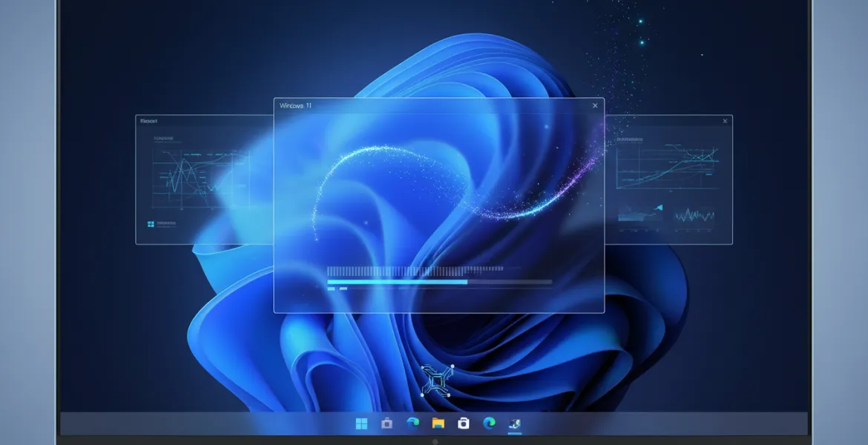Close the right-side analytics panel
868x445 pixels.
724,120
